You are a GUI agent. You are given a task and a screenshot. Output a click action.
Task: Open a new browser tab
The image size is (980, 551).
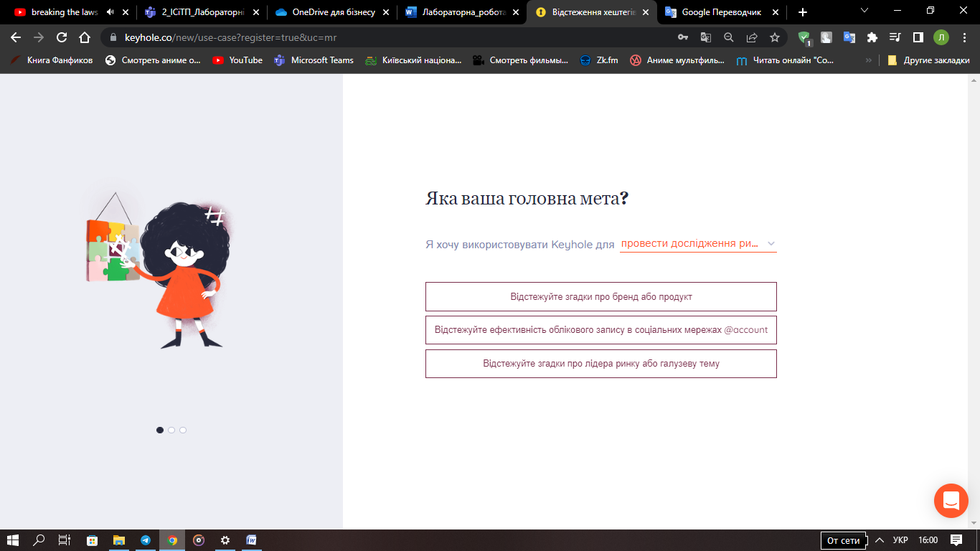(x=802, y=12)
